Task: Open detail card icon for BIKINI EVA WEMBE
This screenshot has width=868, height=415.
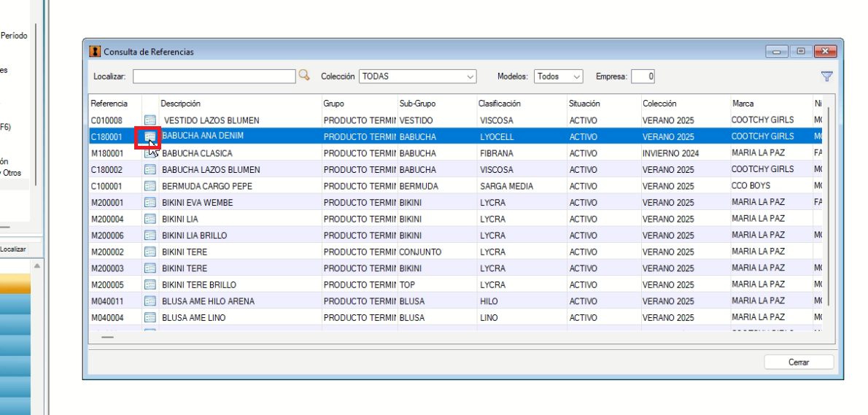Action: [150, 203]
